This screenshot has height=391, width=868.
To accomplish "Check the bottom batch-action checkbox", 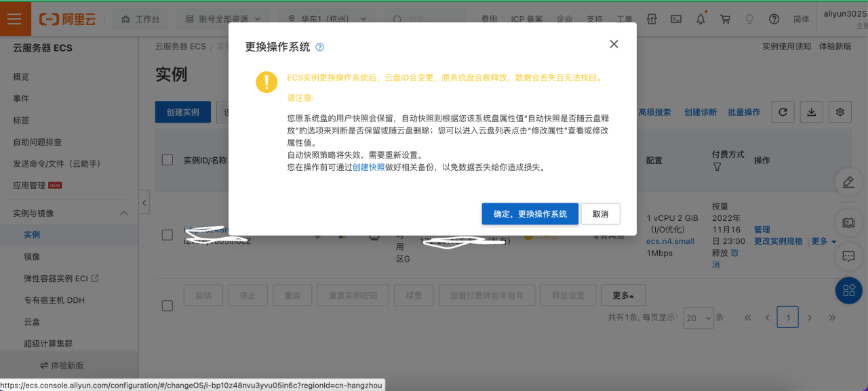I will 167,306.
